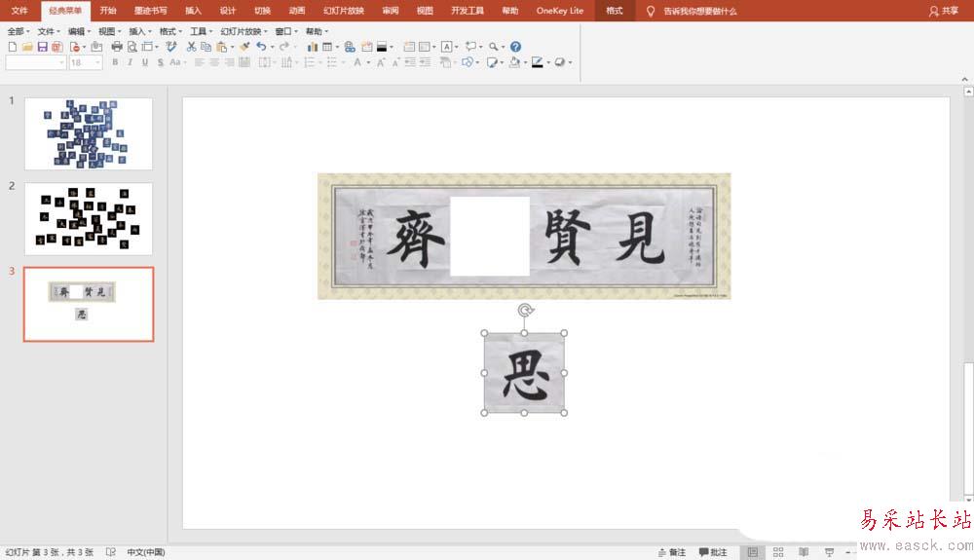Insert a chart via bar chart icon
This screenshot has height=560, width=974.
[x=312, y=47]
